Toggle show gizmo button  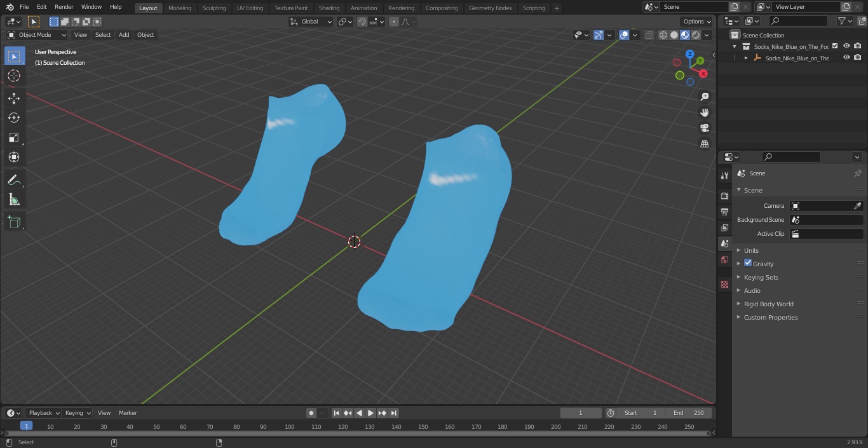[x=599, y=35]
